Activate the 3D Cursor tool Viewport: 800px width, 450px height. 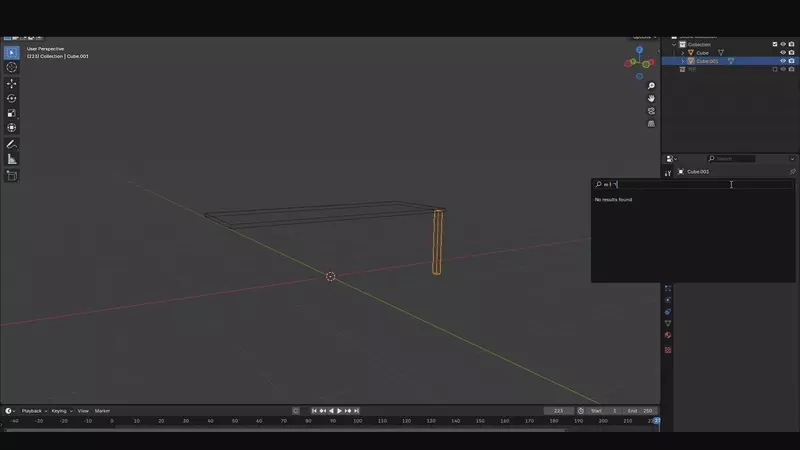point(12,67)
